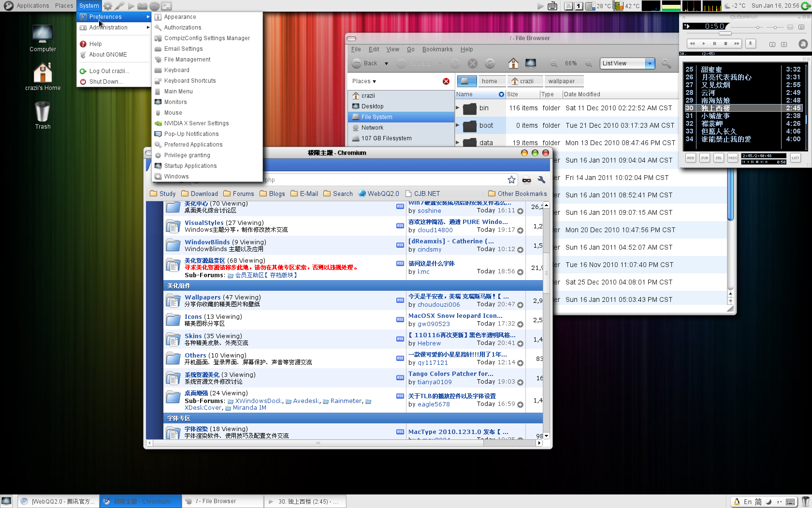
Task: Click the Audacious seek position slider
Action: click(725, 33)
